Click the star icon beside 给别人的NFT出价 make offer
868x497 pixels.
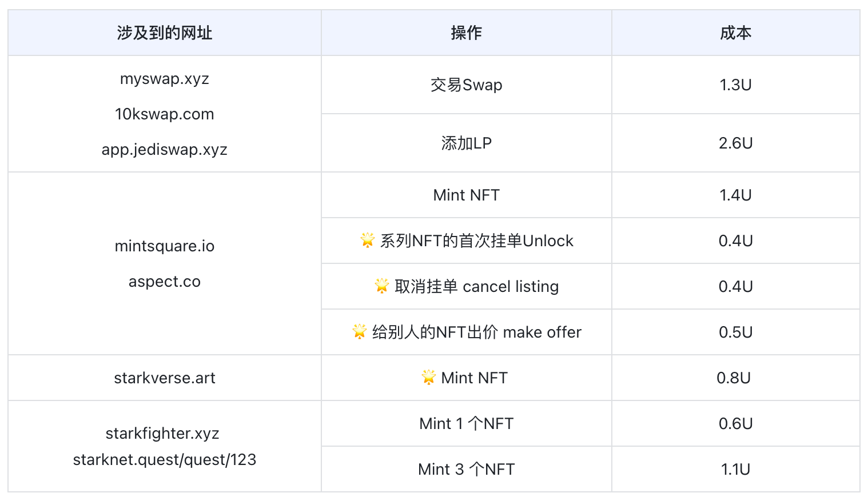[x=359, y=331]
